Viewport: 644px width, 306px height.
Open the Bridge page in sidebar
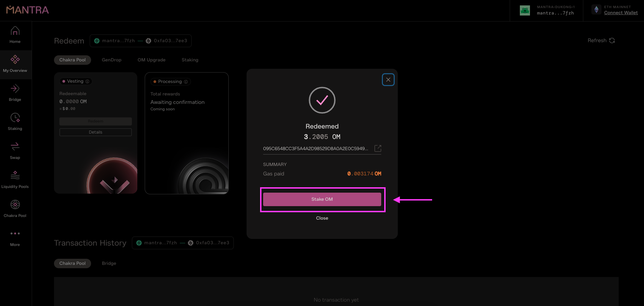15,93
